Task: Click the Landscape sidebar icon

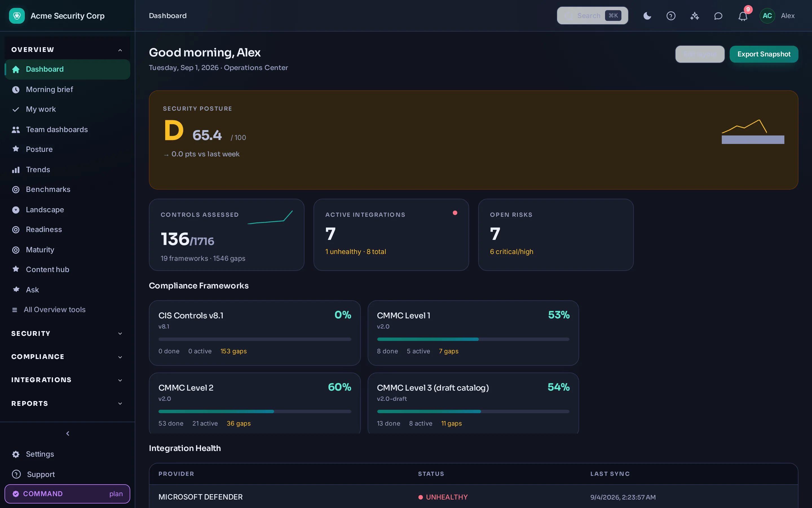Action: (x=16, y=210)
